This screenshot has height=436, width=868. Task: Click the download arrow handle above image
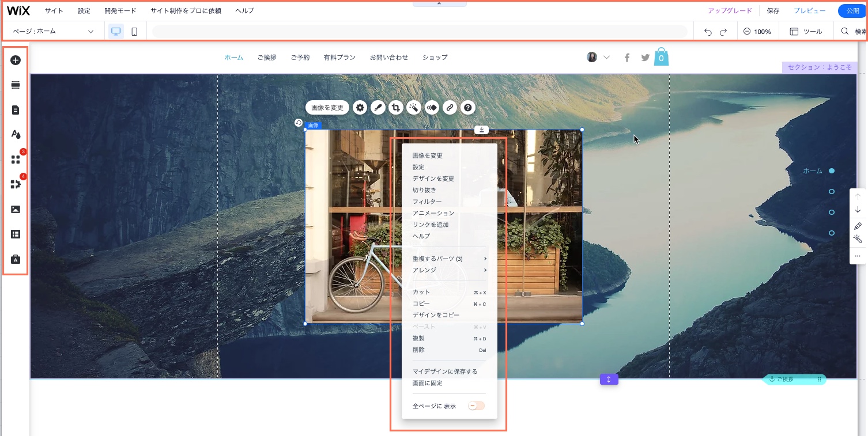coord(482,130)
